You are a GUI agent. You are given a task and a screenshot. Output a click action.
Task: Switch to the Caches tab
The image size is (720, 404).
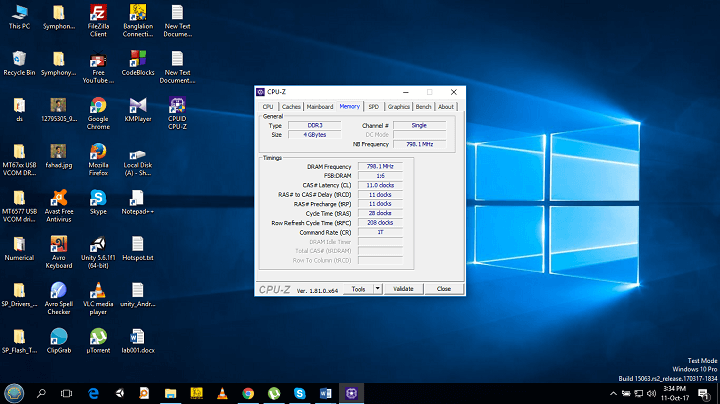point(291,106)
